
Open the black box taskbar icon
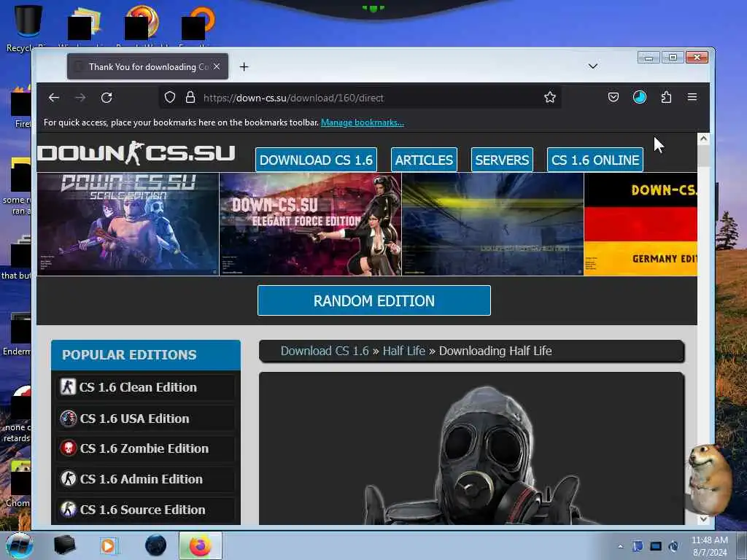pyautogui.click(x=65, y=545)
